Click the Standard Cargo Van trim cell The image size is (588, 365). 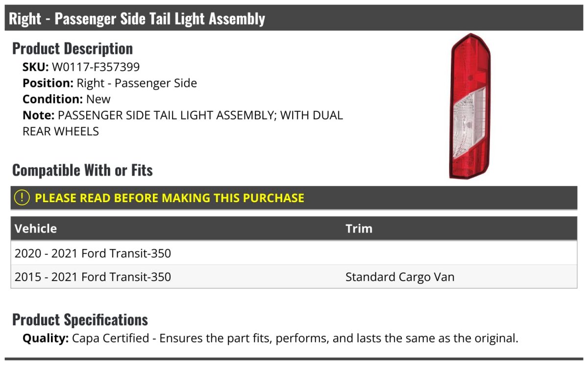click(x=400, y=277)
